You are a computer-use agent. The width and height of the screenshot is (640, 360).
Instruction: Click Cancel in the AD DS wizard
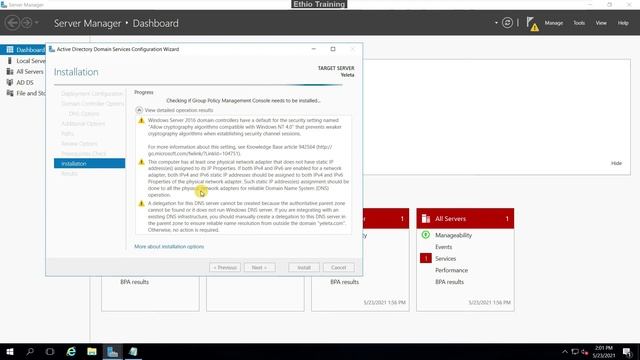pos(339,267)
